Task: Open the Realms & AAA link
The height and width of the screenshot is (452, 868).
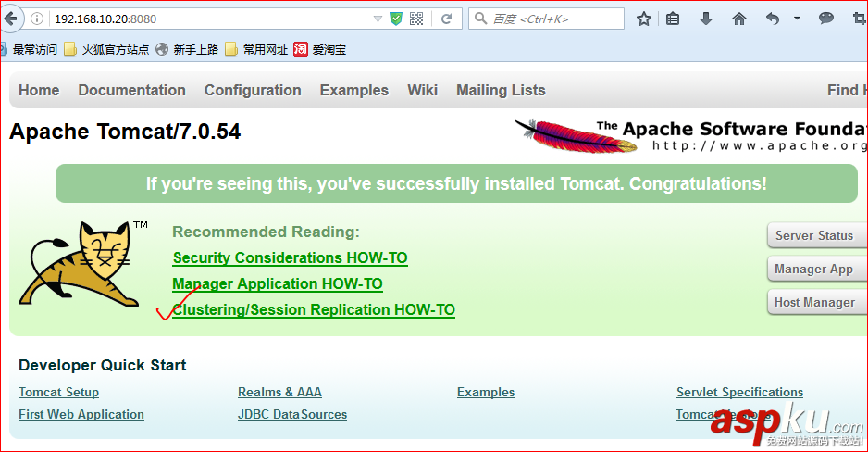Action: point(279,392)
